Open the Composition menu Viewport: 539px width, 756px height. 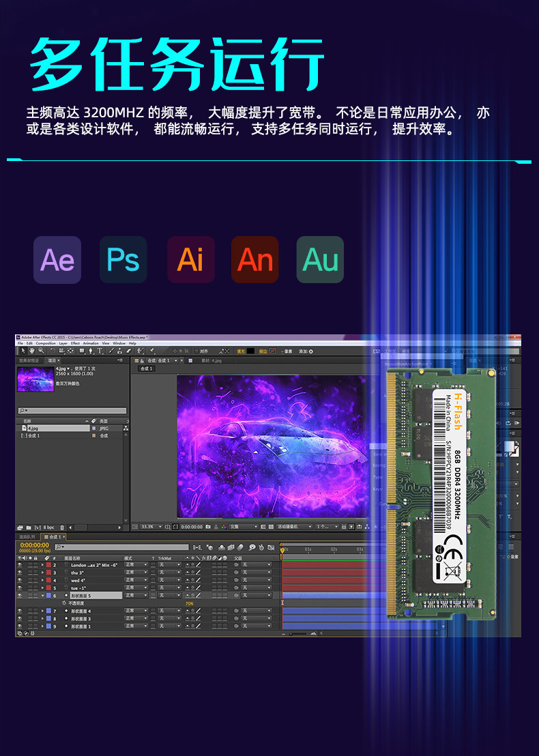(x=46, y=343)
